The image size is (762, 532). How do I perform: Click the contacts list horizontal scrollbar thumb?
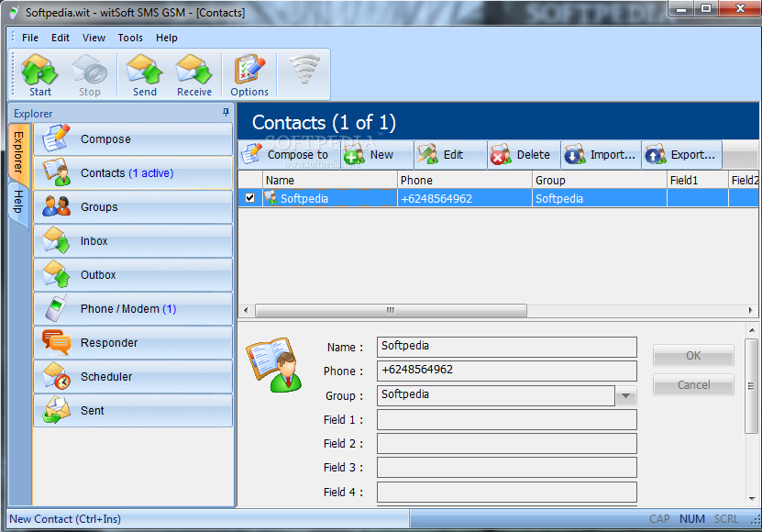click(x=391, y=310)
